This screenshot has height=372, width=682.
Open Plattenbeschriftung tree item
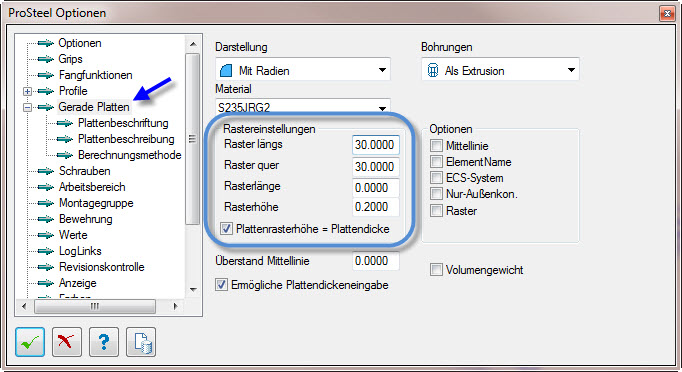tap(123, 123)
